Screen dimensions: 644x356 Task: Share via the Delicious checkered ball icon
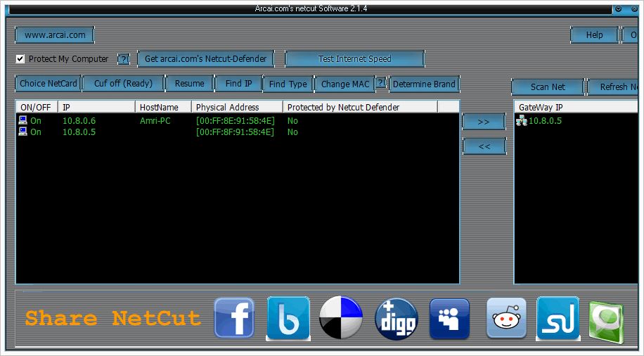point(341,317)
